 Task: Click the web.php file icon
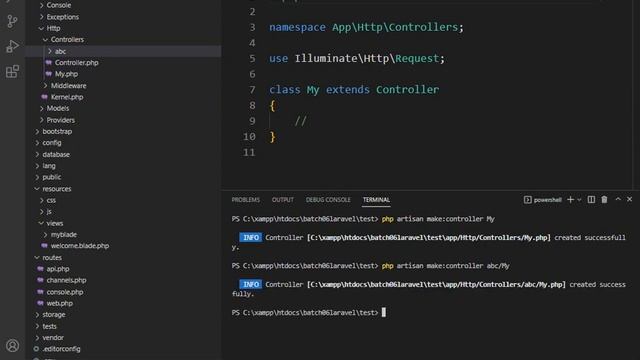40,303
